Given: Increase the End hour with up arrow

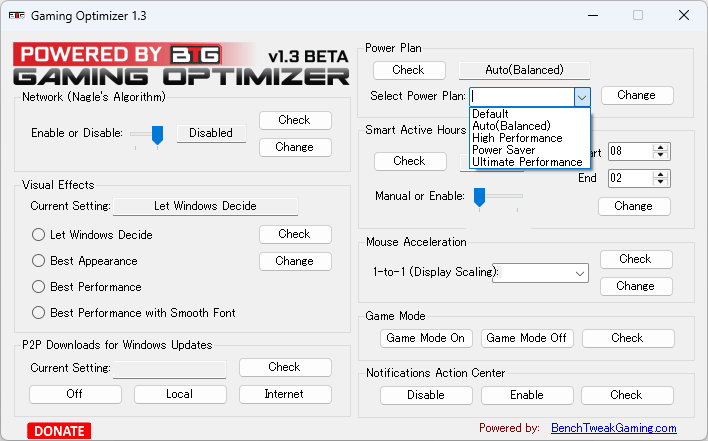Looking at the screenshot, I should (x=661, y=175).
